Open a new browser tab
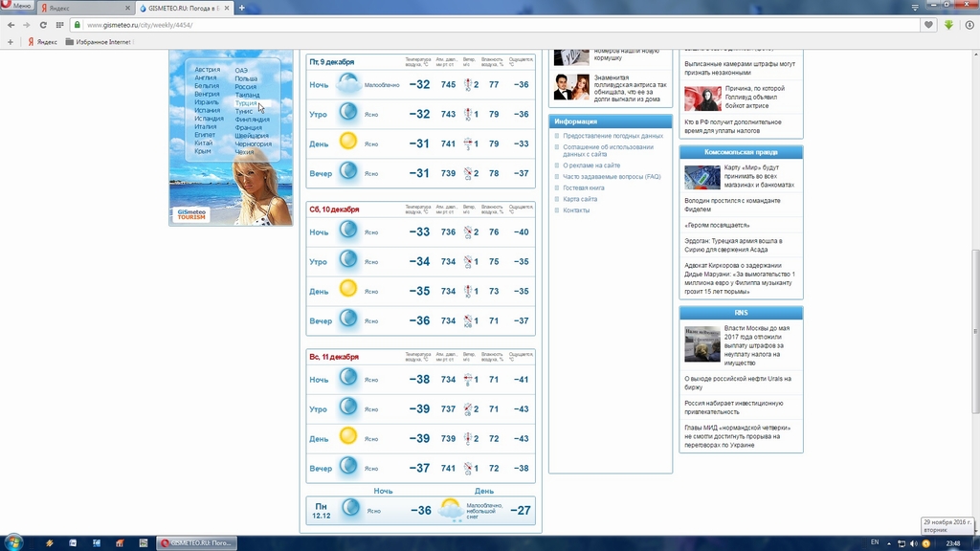The height and width of the screenshot is (551, 980). pos(241,8)
